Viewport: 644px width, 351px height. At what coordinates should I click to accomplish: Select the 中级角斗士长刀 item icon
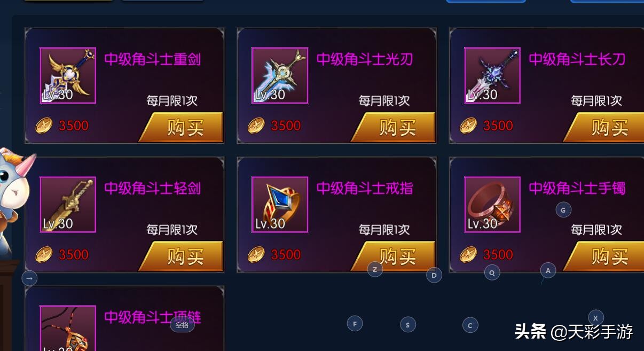point(492,75)
